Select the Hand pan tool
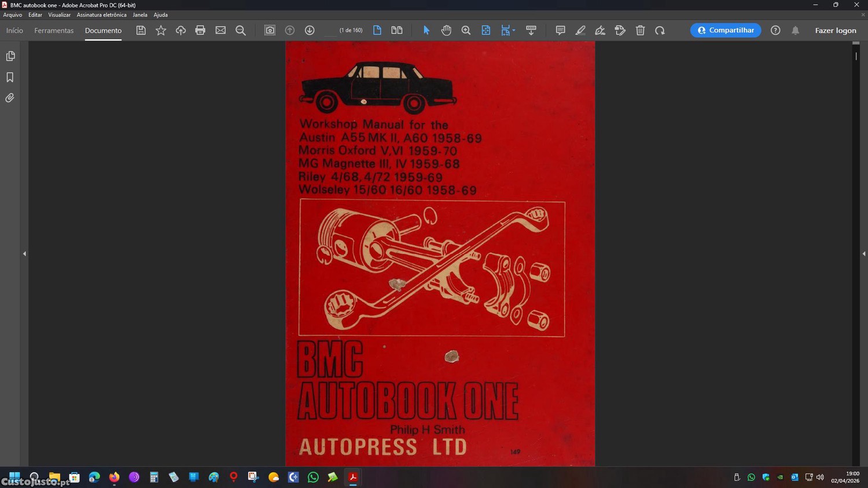The width and height of the screenshot is (868, 488). [x=446, y=31]
